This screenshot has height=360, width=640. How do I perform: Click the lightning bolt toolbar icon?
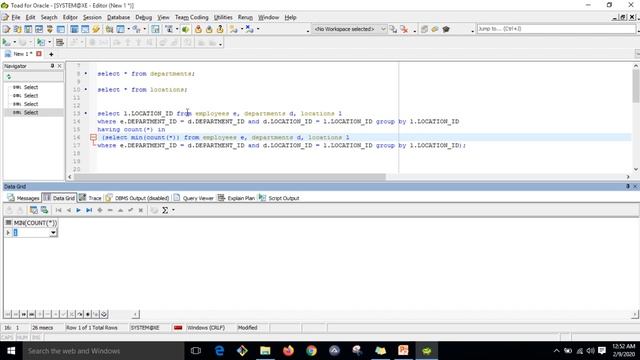click(96, 29)
